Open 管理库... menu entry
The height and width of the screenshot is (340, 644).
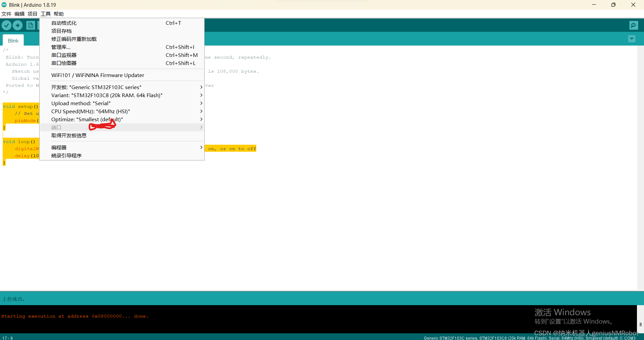[122, 47]
